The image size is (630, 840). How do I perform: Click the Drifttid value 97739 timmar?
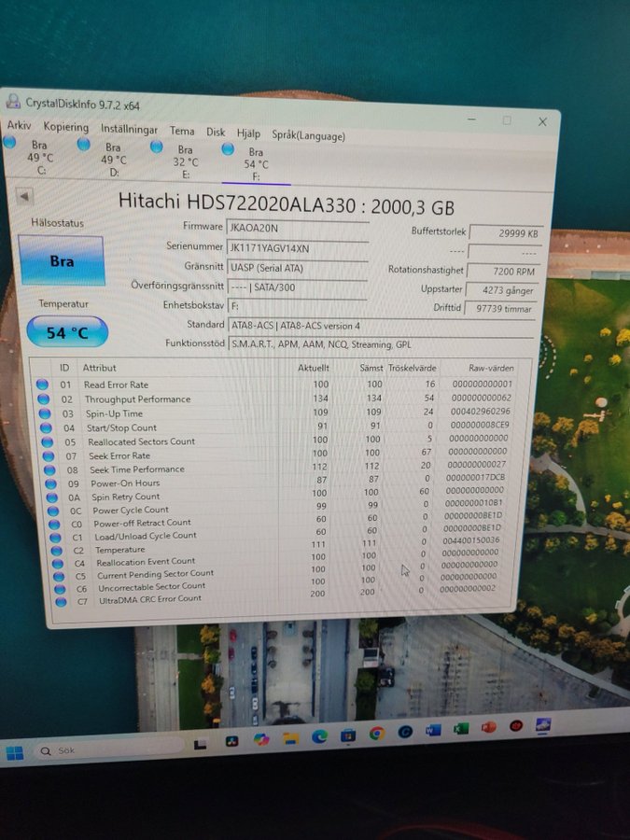pyautogui.click(x=500, y=309)
